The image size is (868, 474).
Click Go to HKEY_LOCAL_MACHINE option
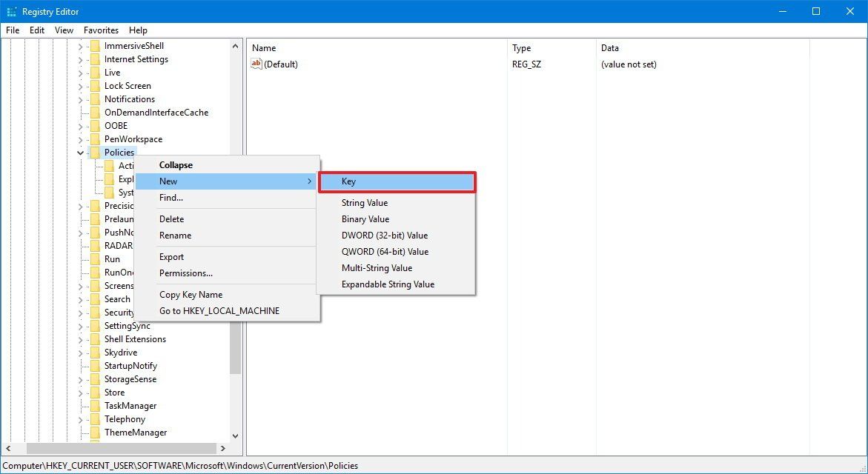point(219,310)
